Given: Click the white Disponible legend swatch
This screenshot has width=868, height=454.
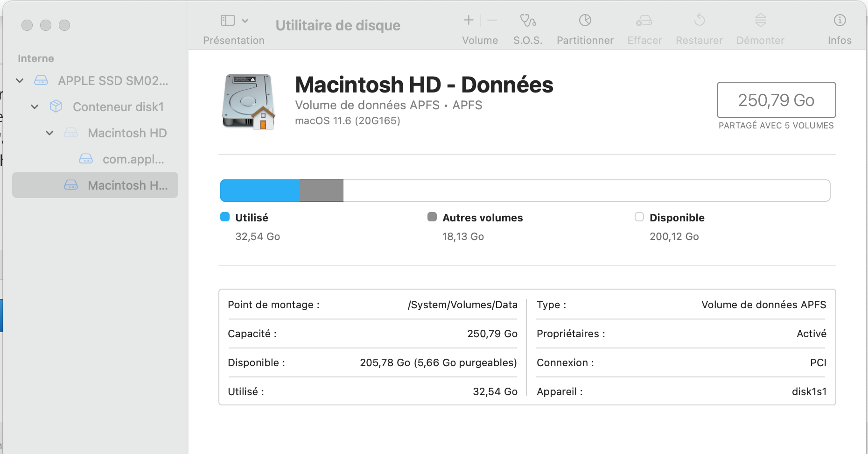Looking at the screenshot, I should 639,217.
